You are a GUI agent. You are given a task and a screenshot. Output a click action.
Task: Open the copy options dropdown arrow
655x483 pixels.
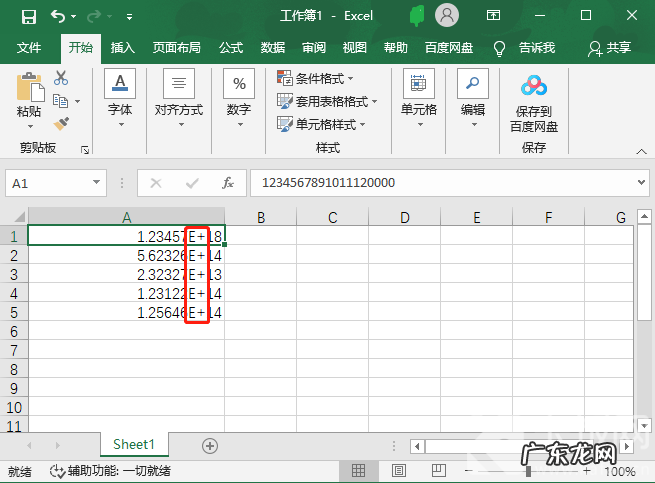(78, 101)
